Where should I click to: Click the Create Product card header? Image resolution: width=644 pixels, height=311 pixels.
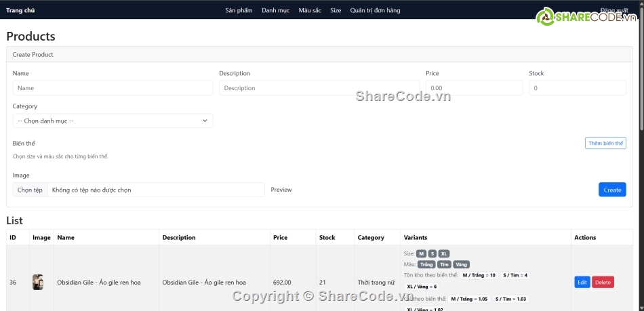319,55
